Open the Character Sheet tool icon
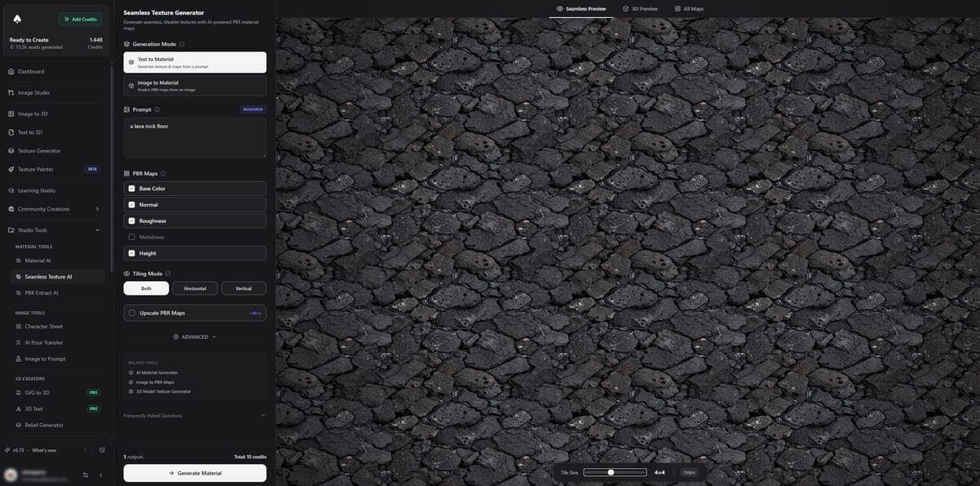This screenshot has width=980, height=486. coord(19,327)
